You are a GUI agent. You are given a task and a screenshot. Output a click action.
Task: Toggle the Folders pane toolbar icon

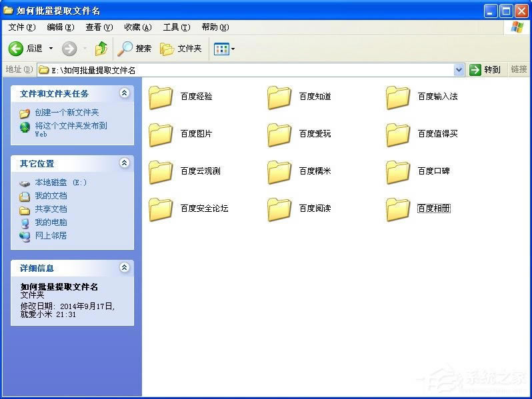[167, 49]
